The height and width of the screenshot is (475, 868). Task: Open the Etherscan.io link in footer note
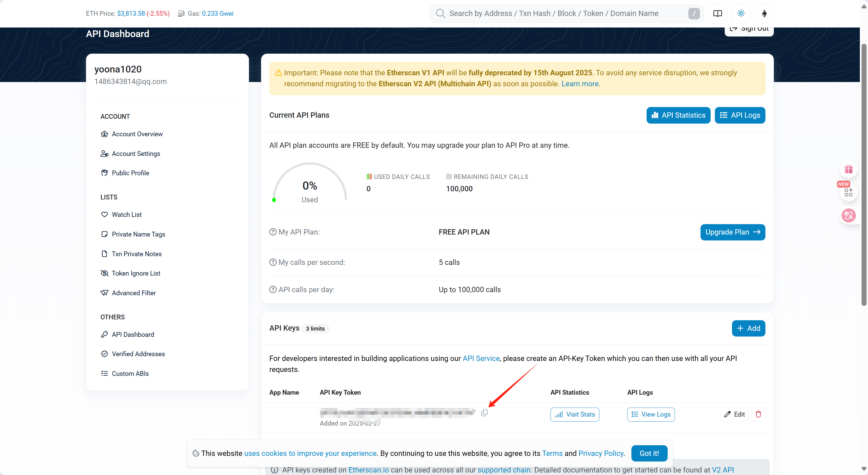coord(368,470)
